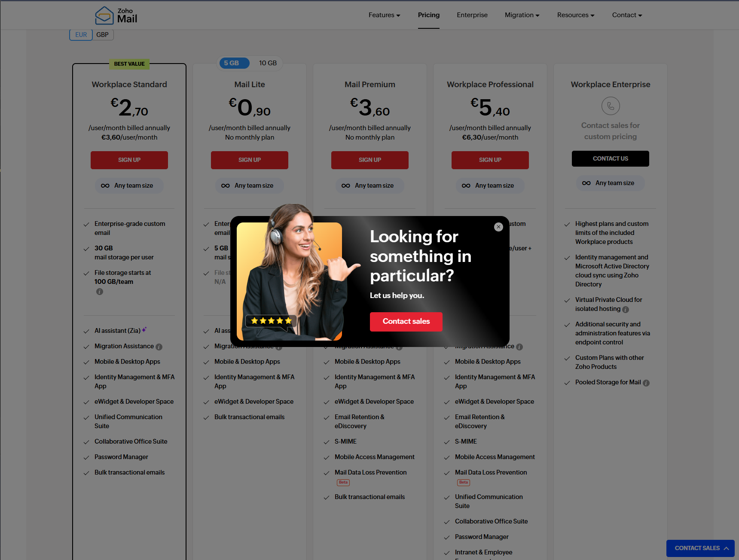This screenshot has width=739, height=560.
Task: Click the Zia sparkle icon beside AI assistant
Action: (144, 330)
